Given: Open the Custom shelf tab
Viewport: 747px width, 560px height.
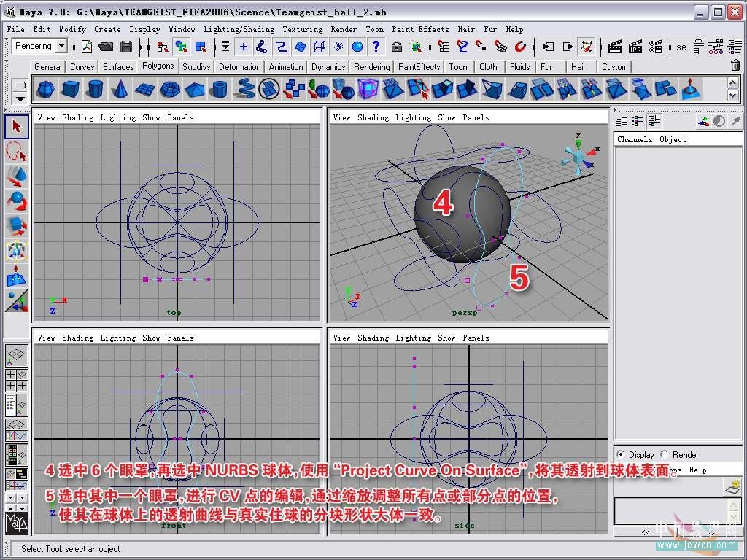Looking at the screenshot, I should point(614,66).
